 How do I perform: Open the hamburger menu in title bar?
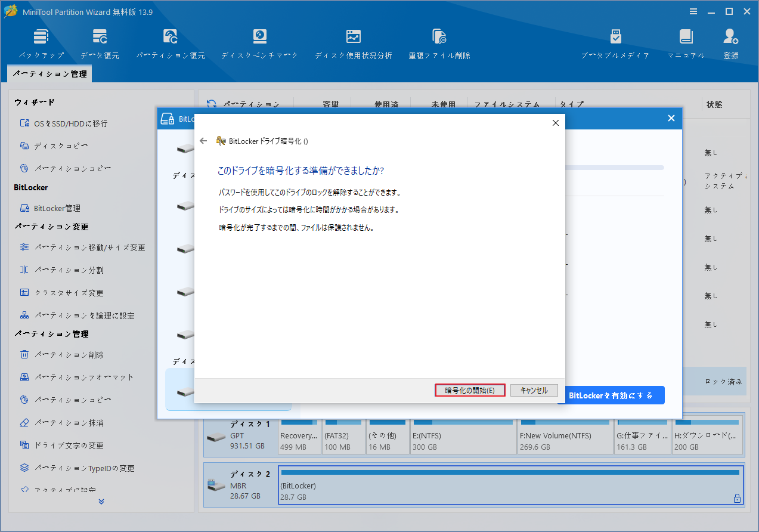click(693, 11)
